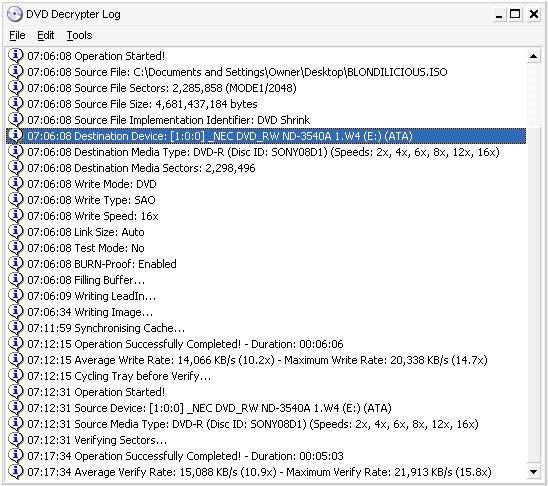Viewport: 548px width, 486px height.
Task: Click info icon beside Verifying Sectors entry
Action: tap(15, 440)
